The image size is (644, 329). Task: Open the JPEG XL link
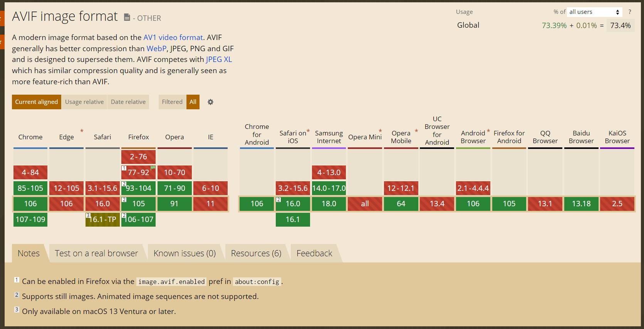[219, 59]
